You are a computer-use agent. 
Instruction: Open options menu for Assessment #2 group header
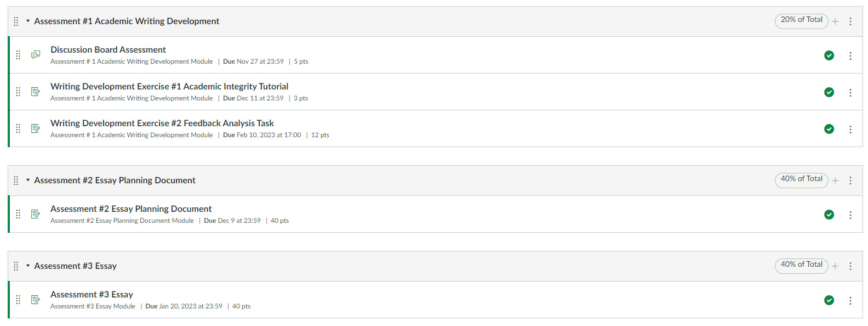[850, 181]
